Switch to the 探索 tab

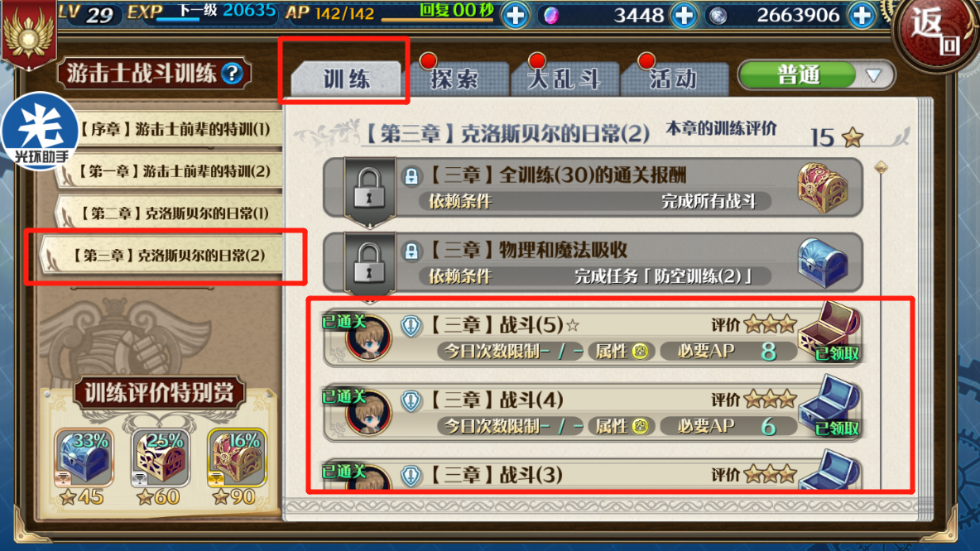coord(455,79)
